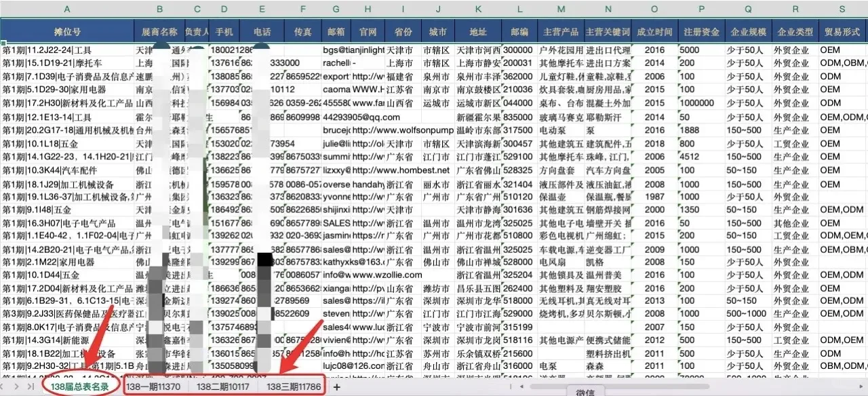Select the website cell http://www.hombest.net

[401, 170]
